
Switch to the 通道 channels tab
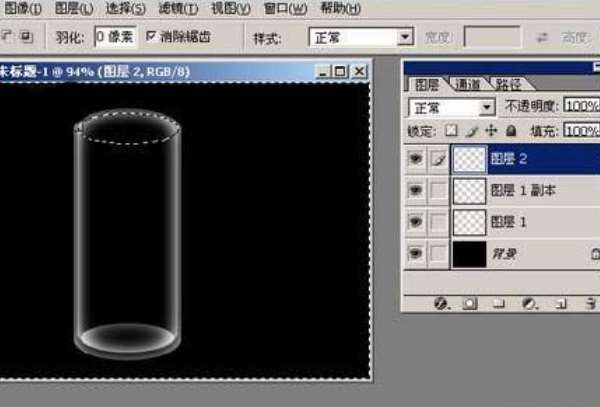click(x=468, y=84)
